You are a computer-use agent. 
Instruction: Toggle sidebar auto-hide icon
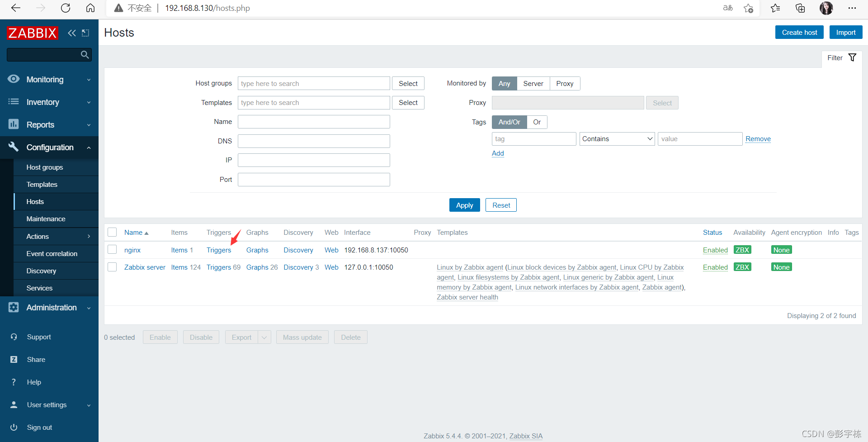tap(85, 33)
